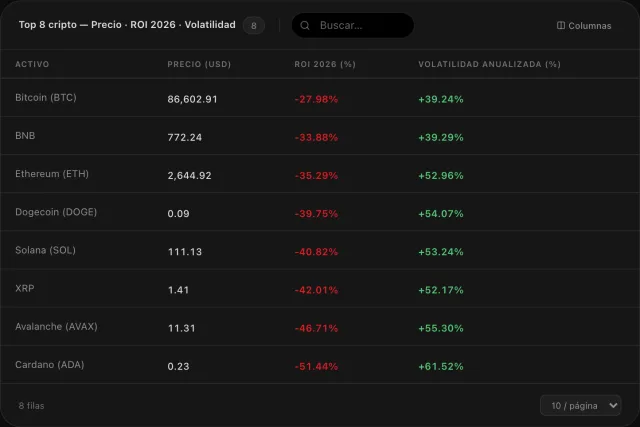Click the XRP volatility +52.17%
The width and height of the screenshot is (640, 427).
pyautogui.click(x=441, y=290)
